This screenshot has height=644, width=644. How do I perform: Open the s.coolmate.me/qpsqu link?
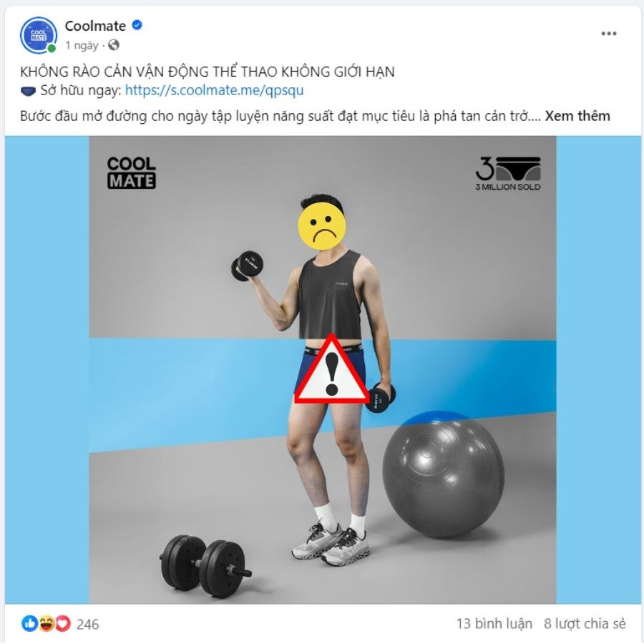pos(214,90)
